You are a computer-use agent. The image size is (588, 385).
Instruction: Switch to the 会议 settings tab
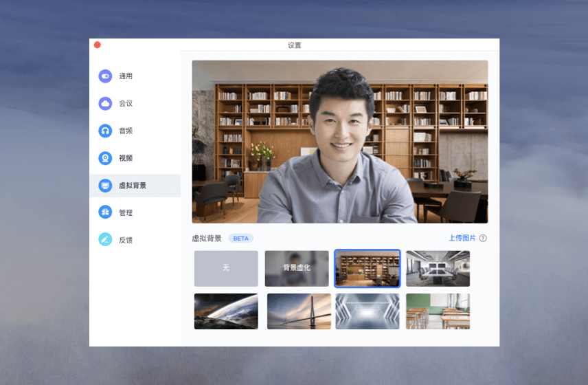coord(126,104)
